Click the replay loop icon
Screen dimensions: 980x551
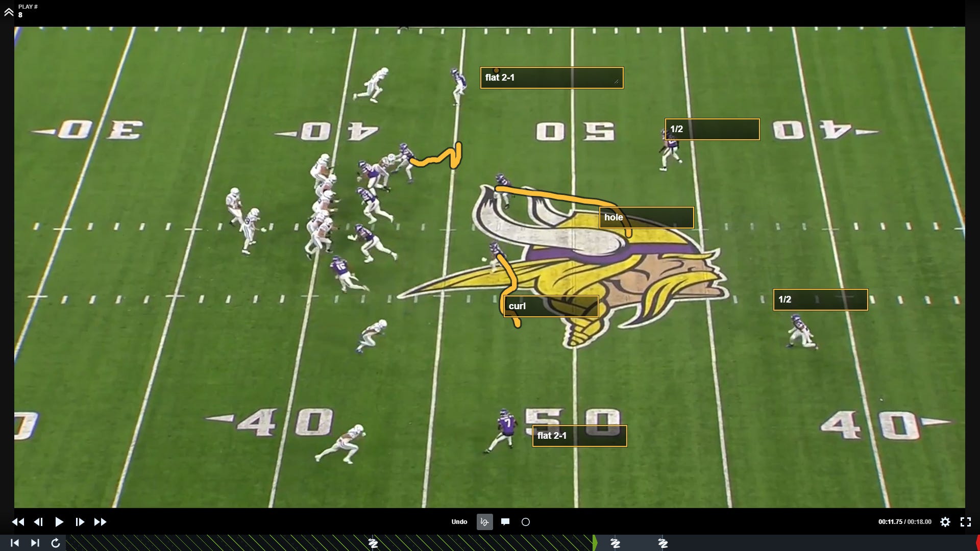(56, 543)
